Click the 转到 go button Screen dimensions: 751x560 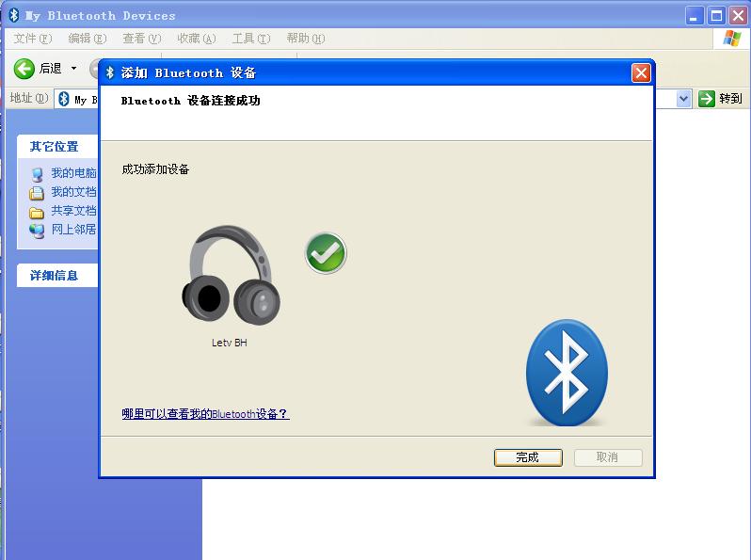coord(720,99)
